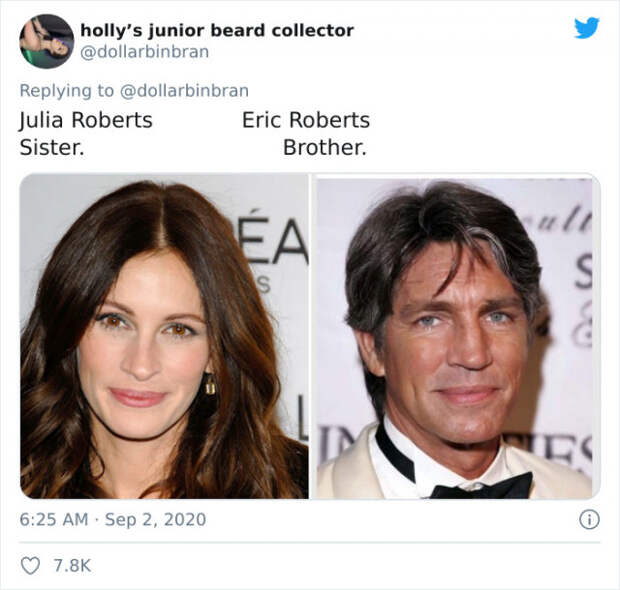Open the tweet info circle icon
The image size is (620, 590).
(x=589, y=520)
